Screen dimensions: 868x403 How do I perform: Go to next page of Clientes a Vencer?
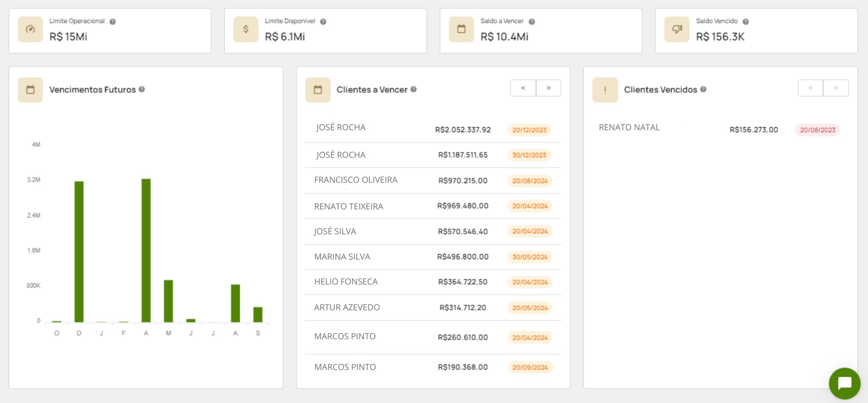(548, 88)
